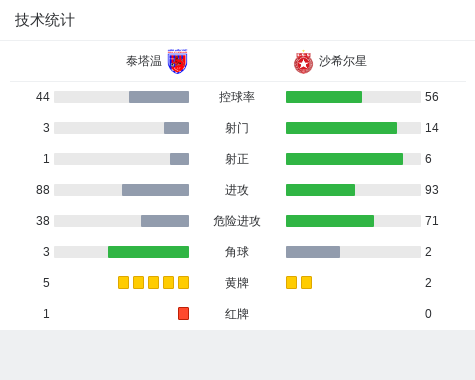Click the gray possession bar showing 44
Image resolution: width=475 pixels, height=380 pixels.
click(x=159, y=97)
